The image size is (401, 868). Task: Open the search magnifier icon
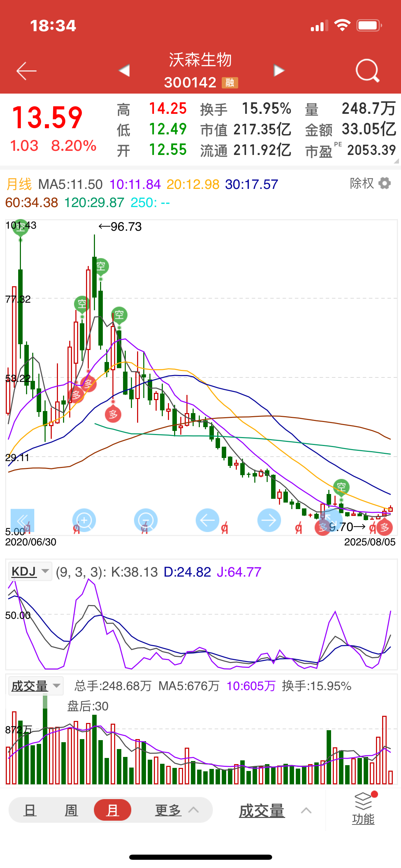click(367, 71)
